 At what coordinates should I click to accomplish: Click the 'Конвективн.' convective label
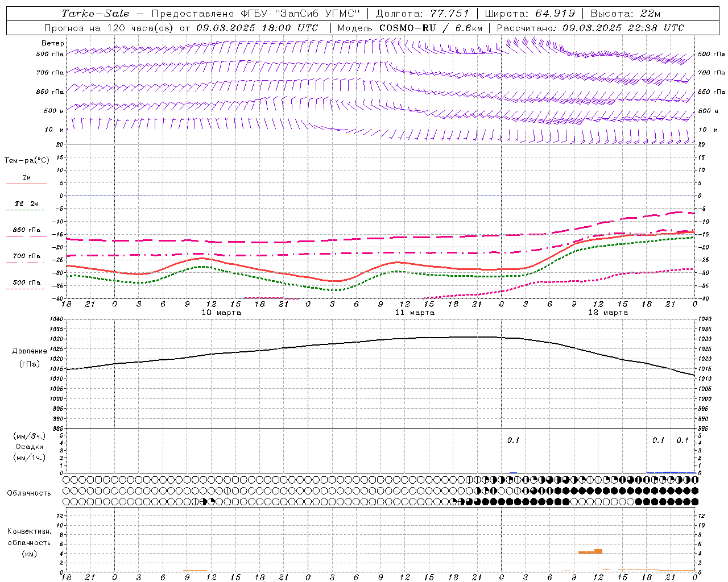[30, 531]
